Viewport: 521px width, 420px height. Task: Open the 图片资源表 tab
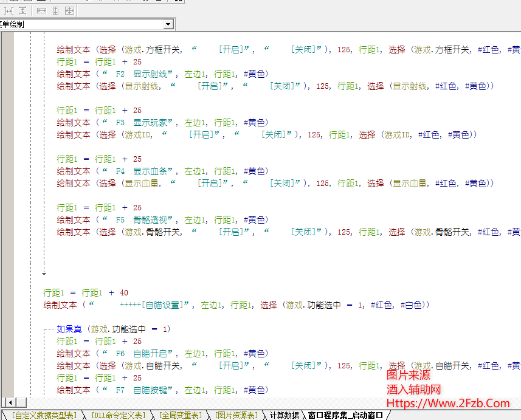point(236,415)
